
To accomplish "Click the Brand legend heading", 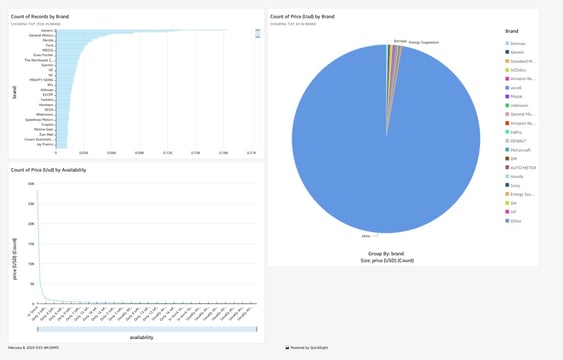I will pos(512,31).
